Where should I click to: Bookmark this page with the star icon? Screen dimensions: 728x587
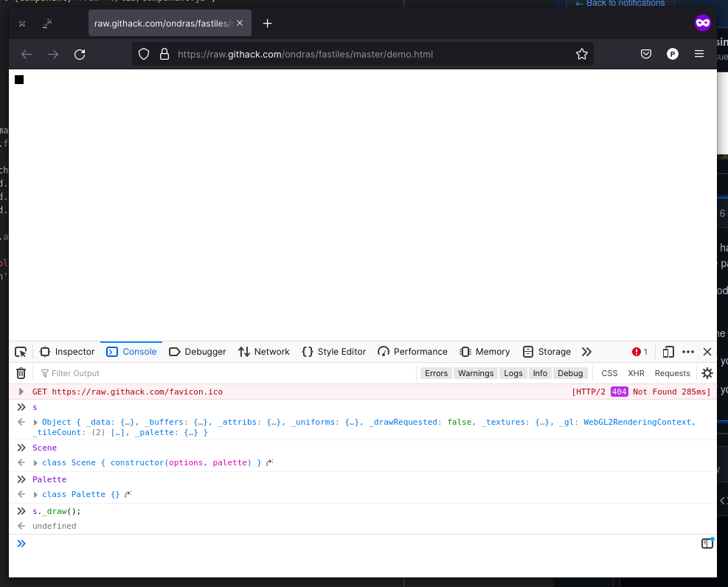coord(582,55)
